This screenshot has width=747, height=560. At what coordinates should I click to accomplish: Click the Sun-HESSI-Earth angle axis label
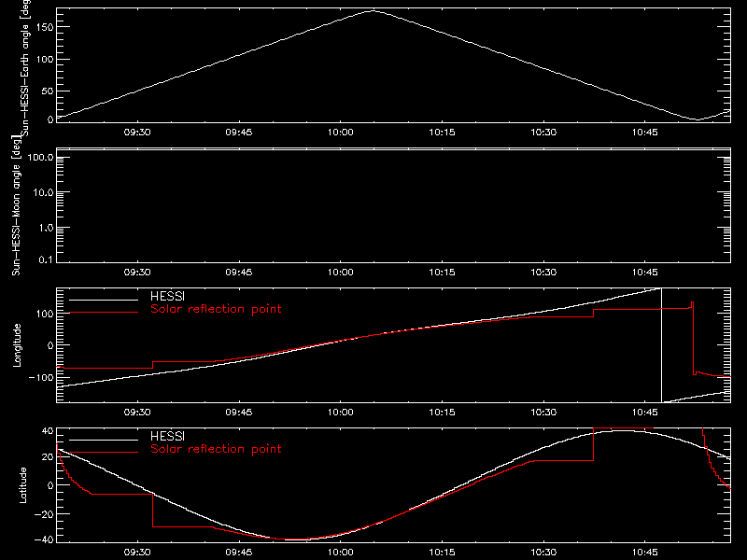(25, 66)
